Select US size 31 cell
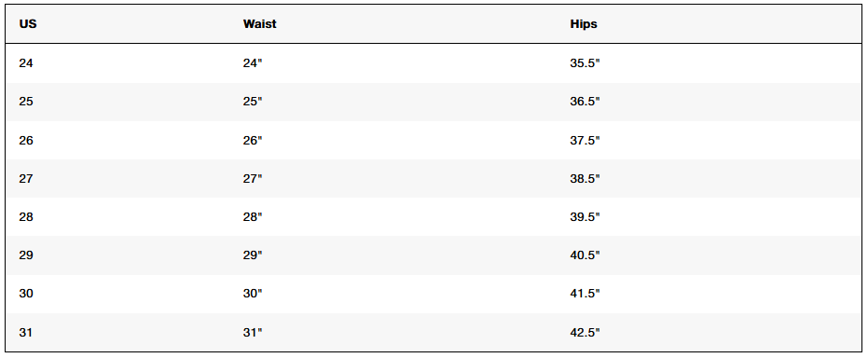The width and height of the screenshot is (868, 358). [x=26, y=333]
